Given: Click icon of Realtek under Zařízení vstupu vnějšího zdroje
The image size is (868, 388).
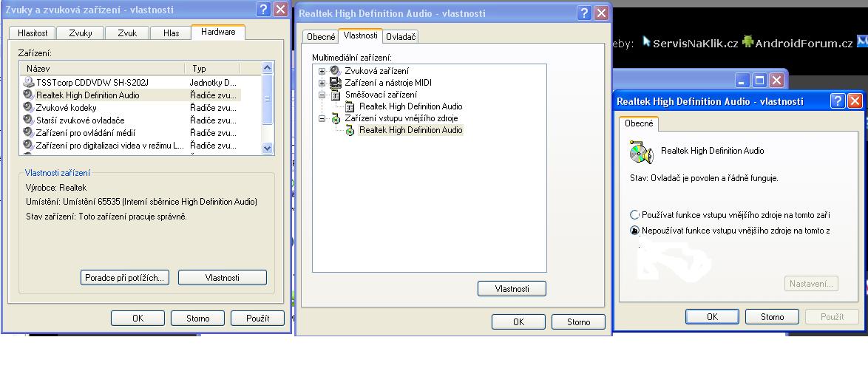Looking at the screenshot, I should (x=350, y=130).
